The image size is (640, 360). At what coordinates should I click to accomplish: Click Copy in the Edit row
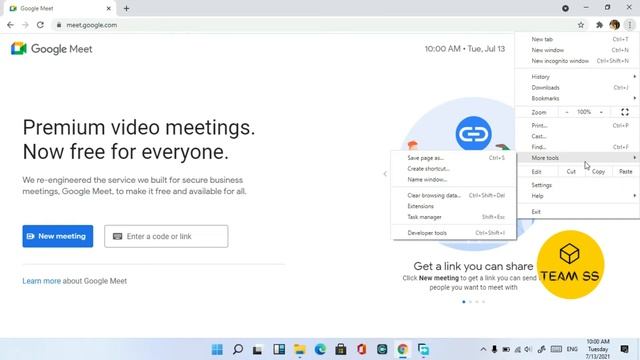click(x=598, y=172)
